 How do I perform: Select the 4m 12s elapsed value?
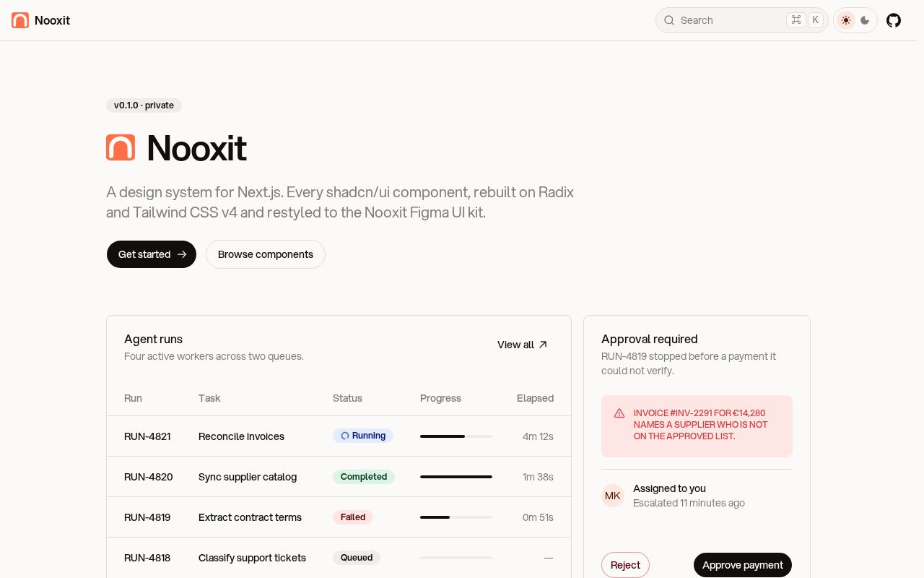[538, 436]
